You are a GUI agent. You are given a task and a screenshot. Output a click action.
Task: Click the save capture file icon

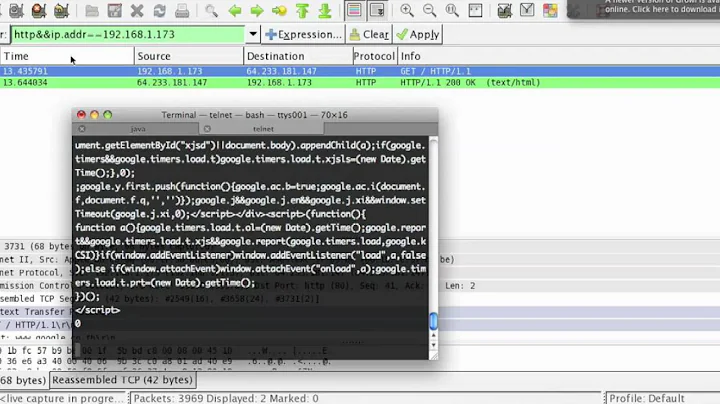114,11
